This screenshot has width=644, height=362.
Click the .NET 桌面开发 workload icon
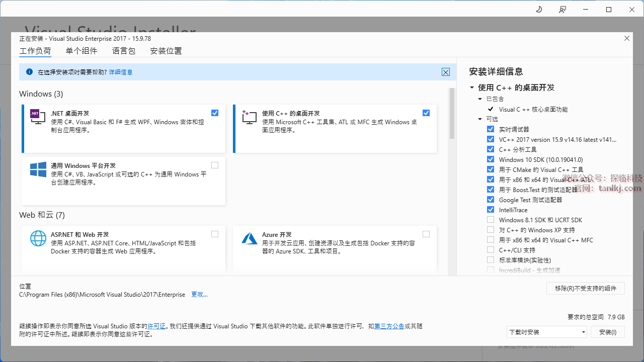click(x=38, y=117)
